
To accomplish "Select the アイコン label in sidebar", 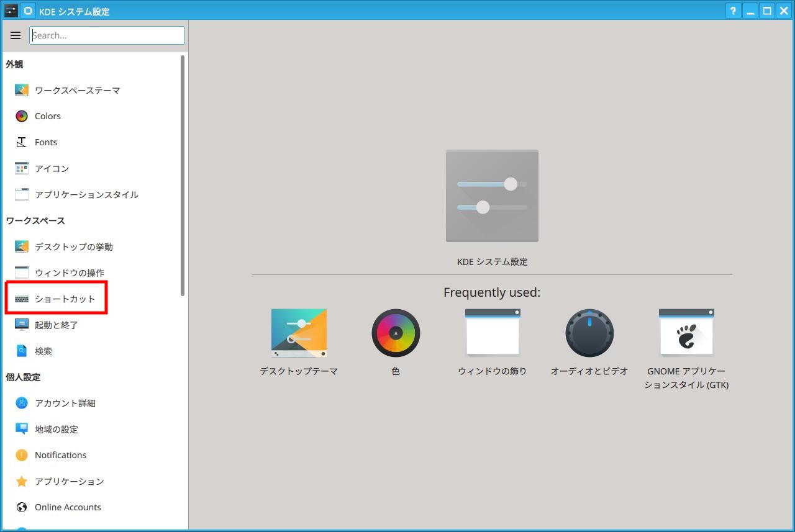I will pos(52,168).
